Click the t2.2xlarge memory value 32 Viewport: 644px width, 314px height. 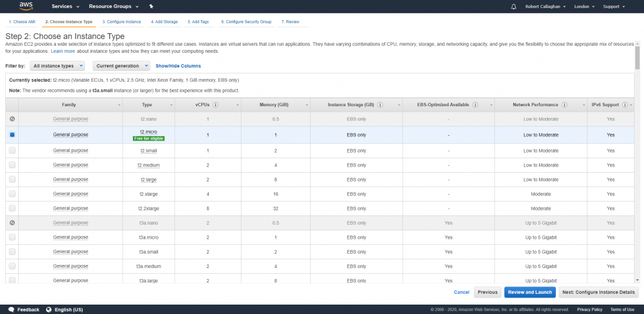point(275,208)
